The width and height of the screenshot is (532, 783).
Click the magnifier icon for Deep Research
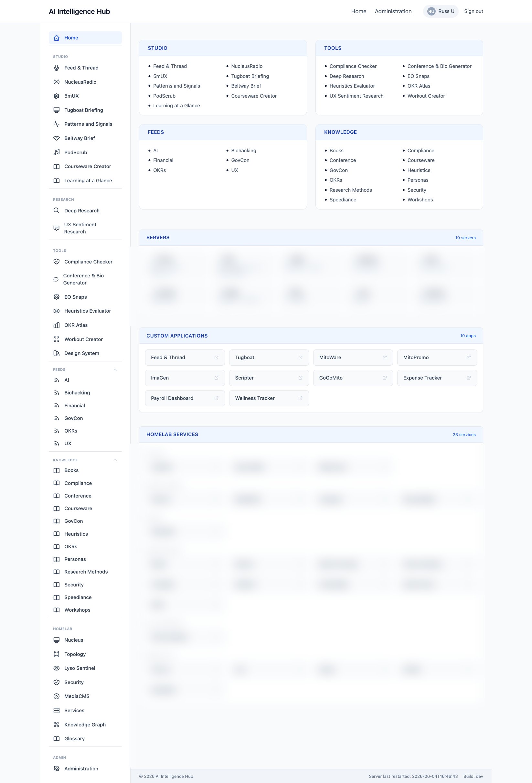pos(57,210)
